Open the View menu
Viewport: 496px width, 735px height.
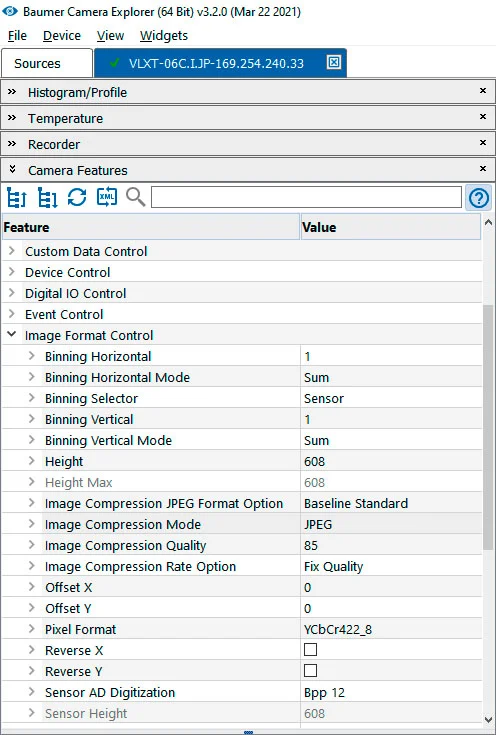(x=110, y=36)
